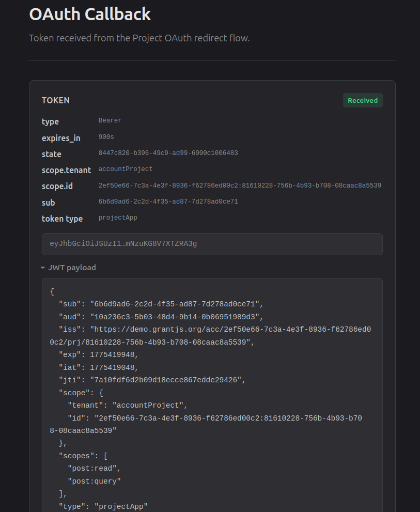Screen dimensions: 420x512
Task: Select the 900s expires_in value
Action: point(106,137)
